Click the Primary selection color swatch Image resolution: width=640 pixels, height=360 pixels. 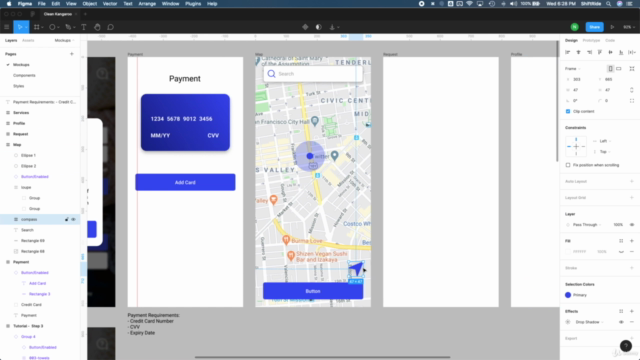coord(568,295)
